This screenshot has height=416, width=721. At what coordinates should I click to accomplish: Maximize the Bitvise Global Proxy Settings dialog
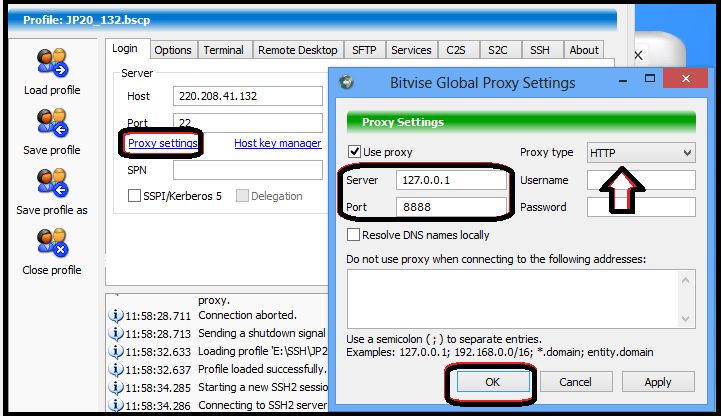coord(650,79)
